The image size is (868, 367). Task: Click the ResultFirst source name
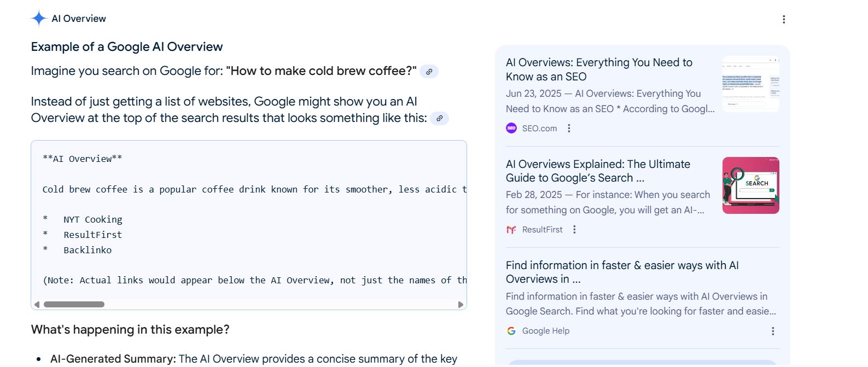542,230
